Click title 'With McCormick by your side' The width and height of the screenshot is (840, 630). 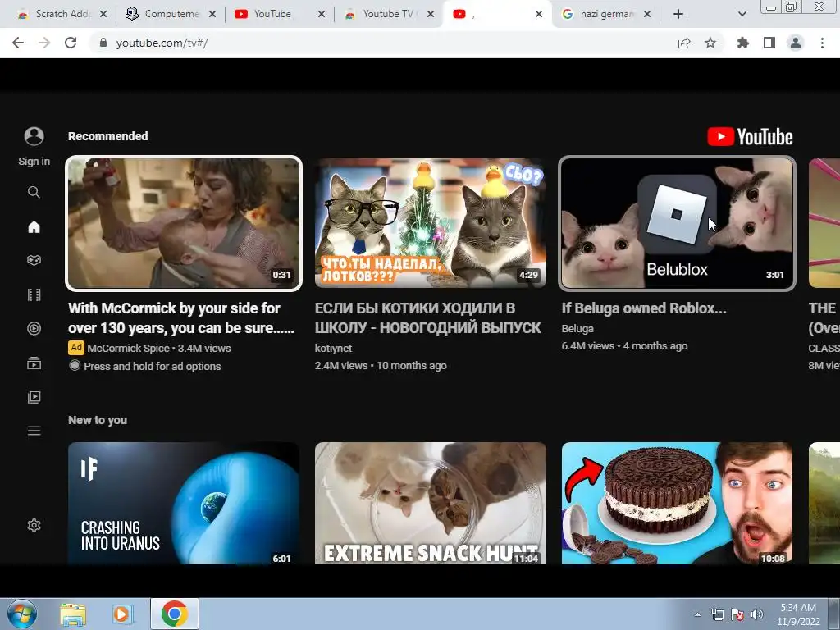pos(181,317)
